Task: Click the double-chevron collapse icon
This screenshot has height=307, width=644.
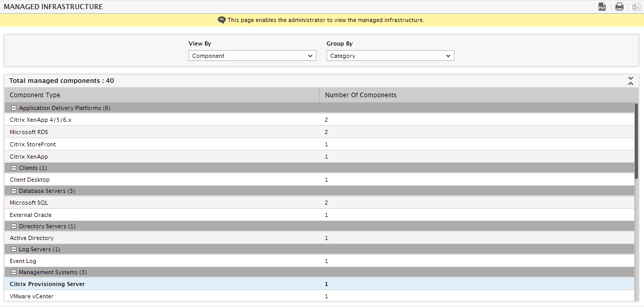Action: (631, 81)
